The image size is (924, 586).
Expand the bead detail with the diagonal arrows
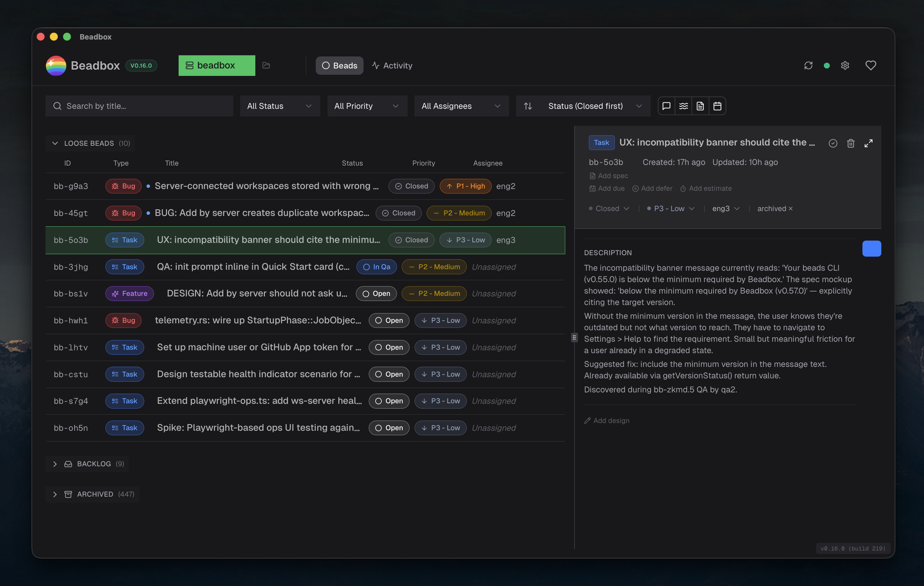coord(869,143)
